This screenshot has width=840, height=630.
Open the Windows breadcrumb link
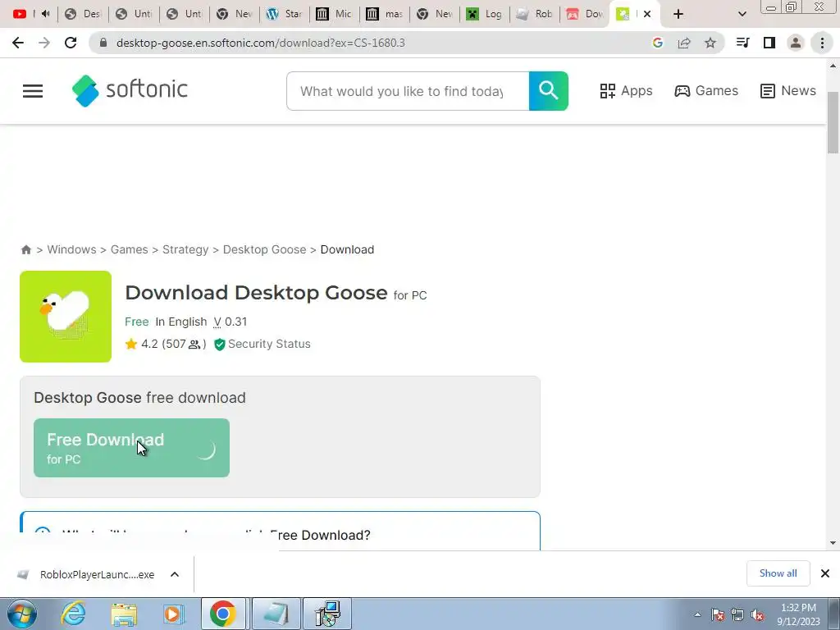click(72, 249)
